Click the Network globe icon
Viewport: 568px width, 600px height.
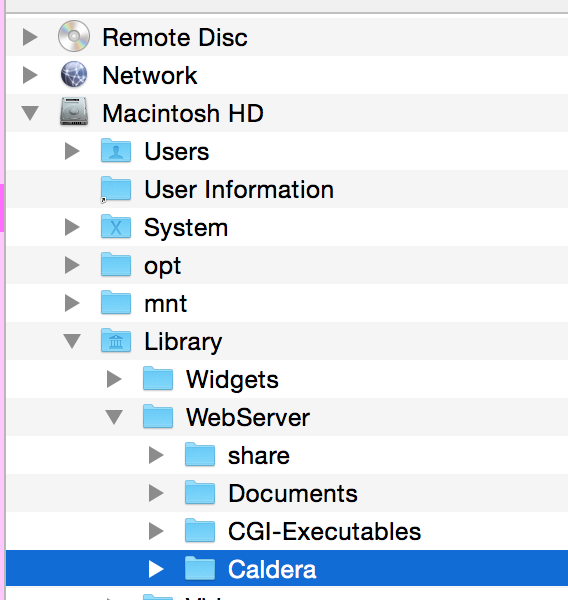coord(74,74)
